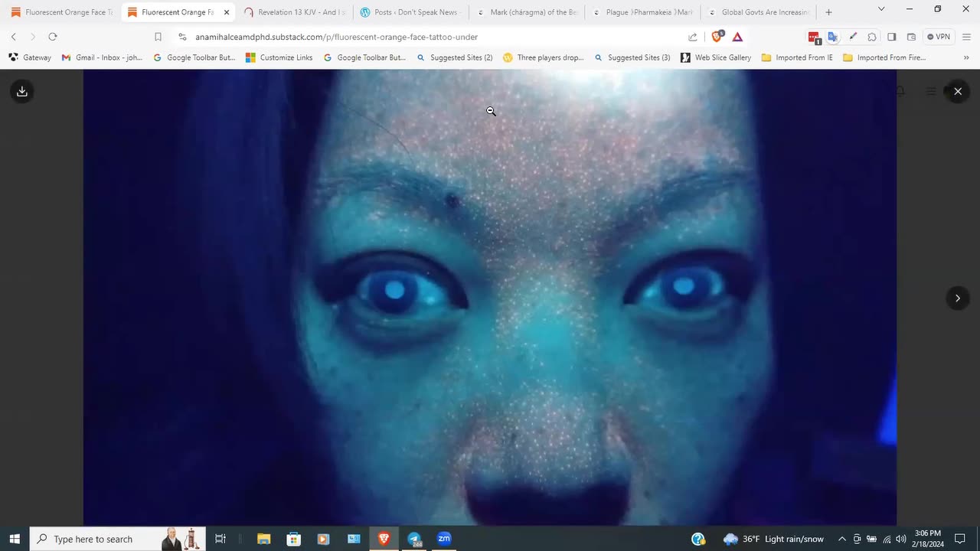The height and width of the screenshot is (551, 980).
Task: Open Telegram from the taskbar
Action: [414, 539]
